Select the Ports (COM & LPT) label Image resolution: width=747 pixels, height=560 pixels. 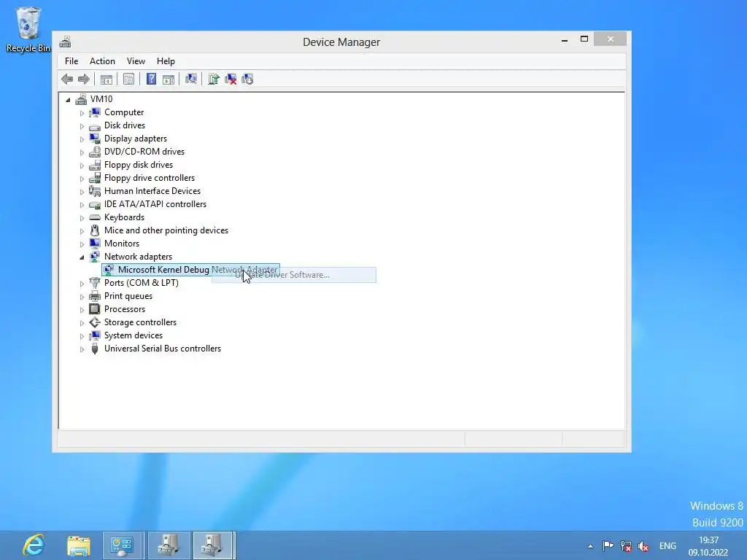tap(142, 283)
